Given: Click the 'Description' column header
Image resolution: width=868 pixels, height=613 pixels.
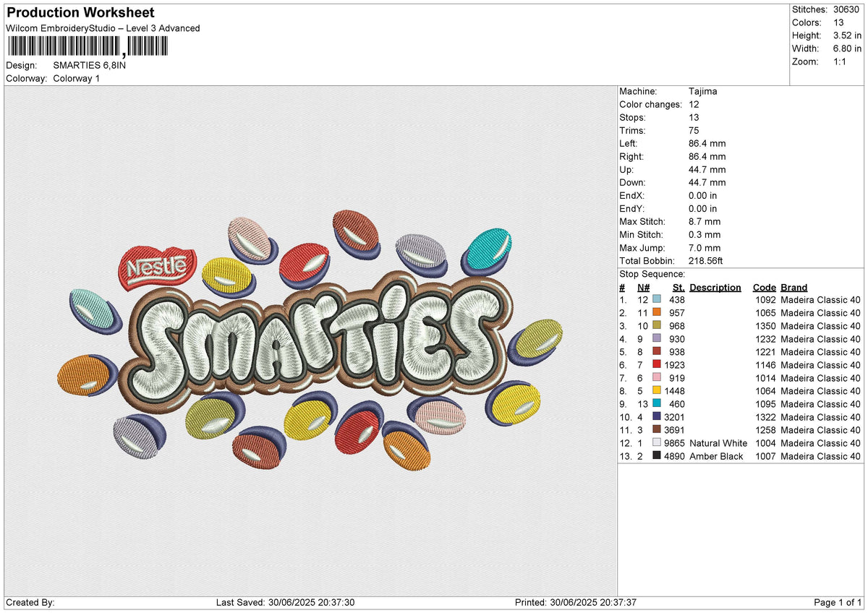Looking at the screenshot, I should click(x=715, y=288).
